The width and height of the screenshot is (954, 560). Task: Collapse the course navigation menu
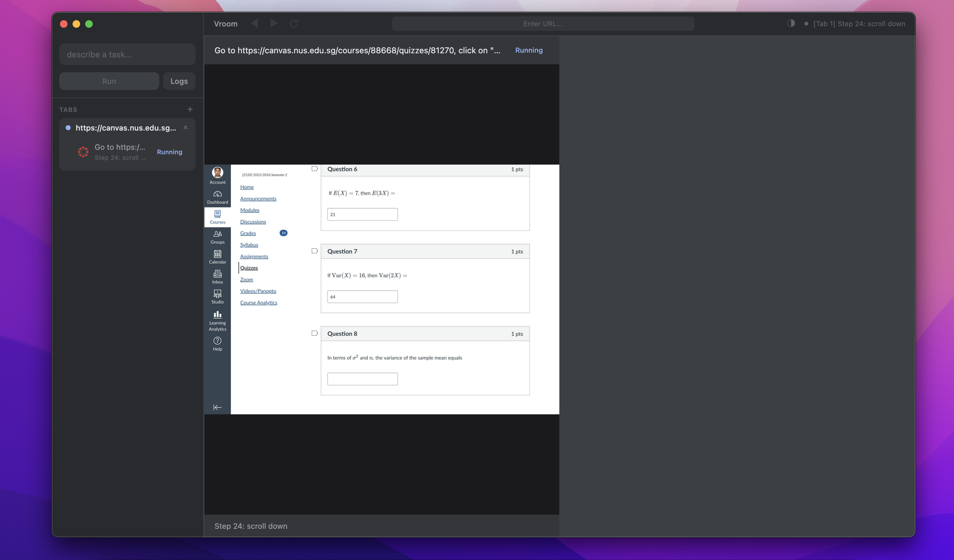click(217, 407)
